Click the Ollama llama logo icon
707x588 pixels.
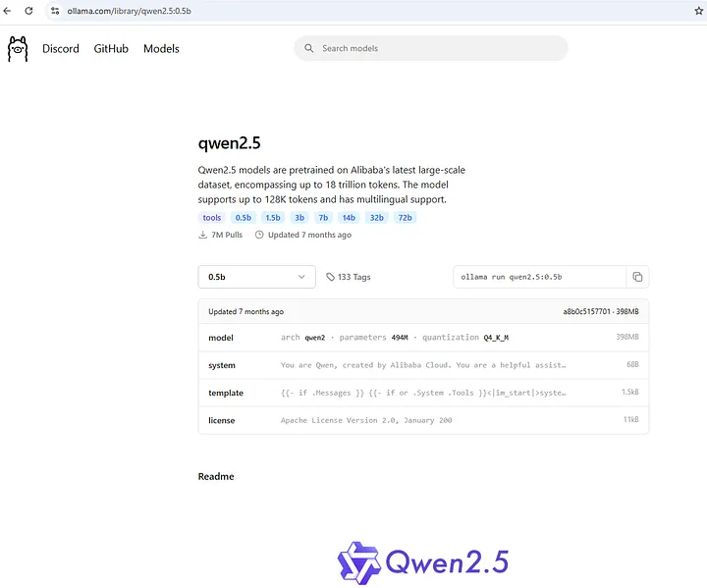point(18,49)
